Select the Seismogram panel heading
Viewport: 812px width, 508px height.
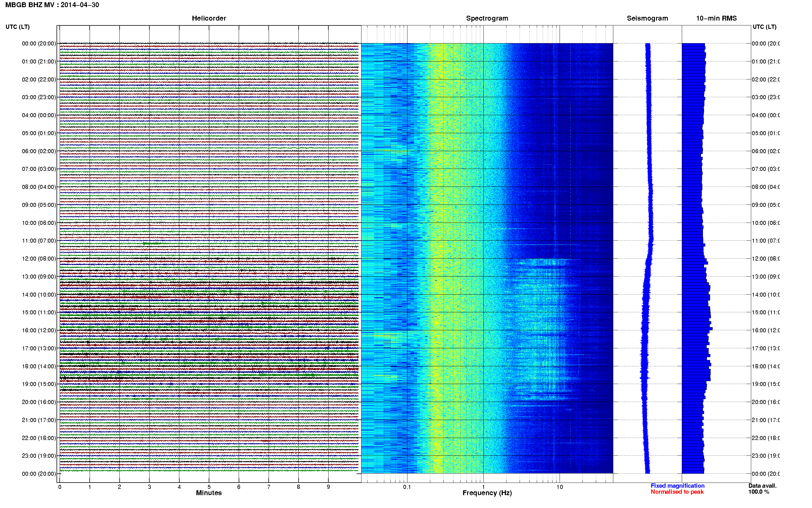tap(647, 18)
